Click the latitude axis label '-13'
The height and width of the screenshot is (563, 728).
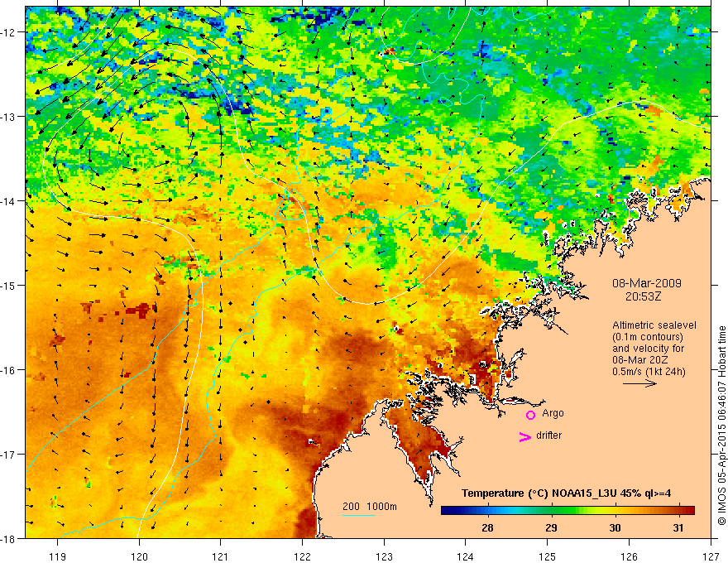[x=8, y=117]
